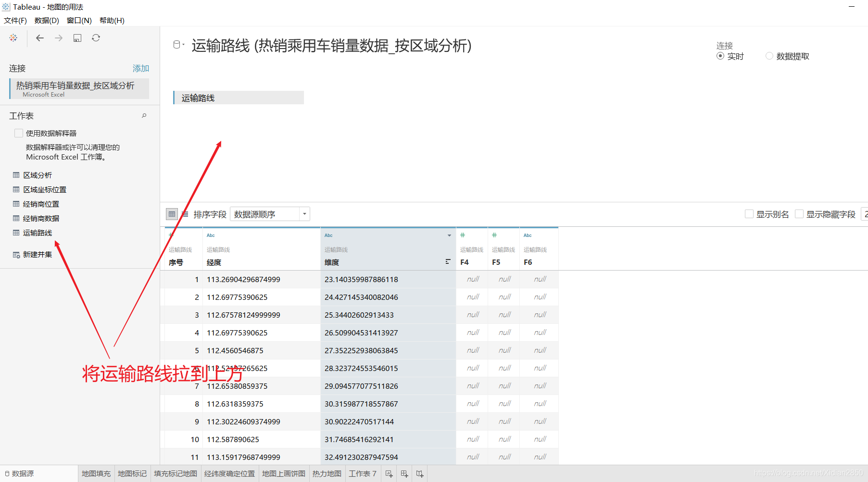Click the save icon in toolbar

(x=77, y=38)
